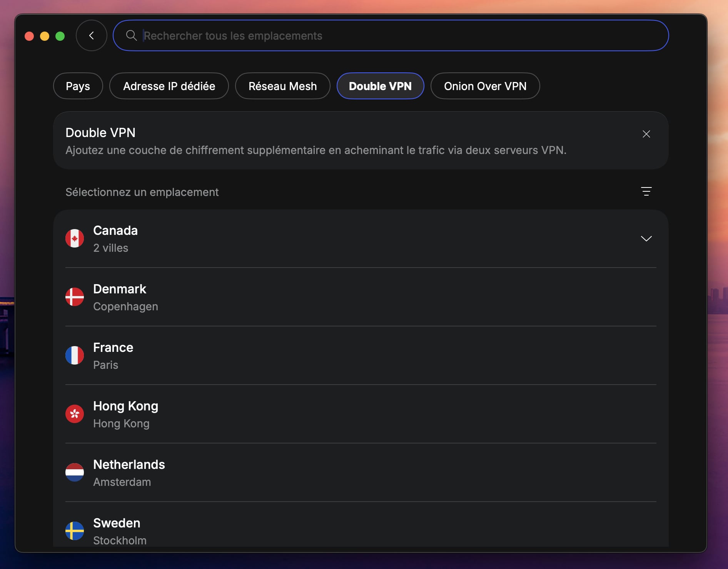Screen dimensions: 728x569
Task: Click the back arrow button
Action: 91,35
